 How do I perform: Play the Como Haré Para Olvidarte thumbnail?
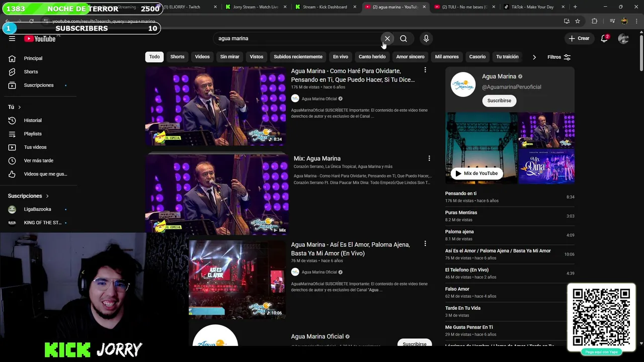215,106
